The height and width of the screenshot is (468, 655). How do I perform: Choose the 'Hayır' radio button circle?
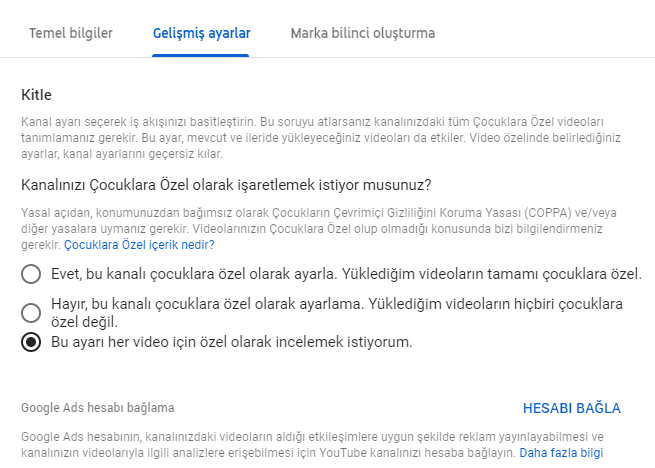(32, 312)
